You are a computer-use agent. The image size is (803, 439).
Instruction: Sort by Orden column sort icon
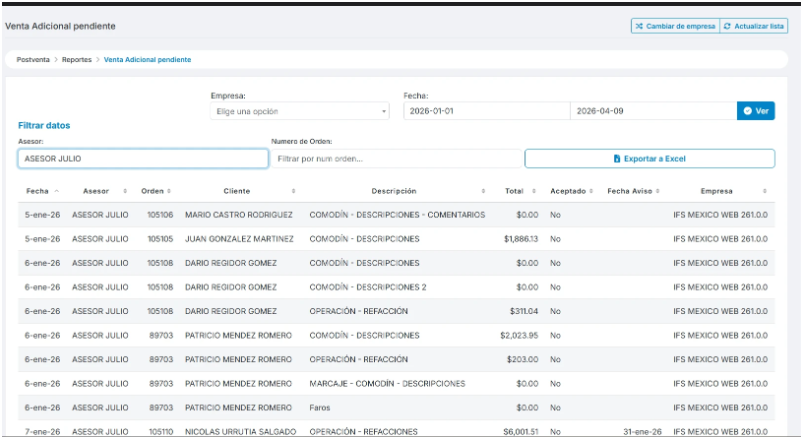coord(169,191)
